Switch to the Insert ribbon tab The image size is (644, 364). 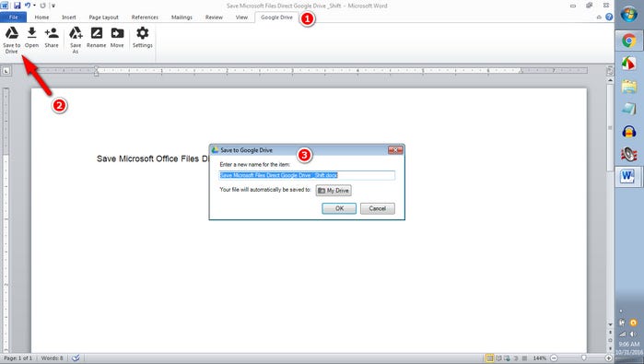point(69,18)
